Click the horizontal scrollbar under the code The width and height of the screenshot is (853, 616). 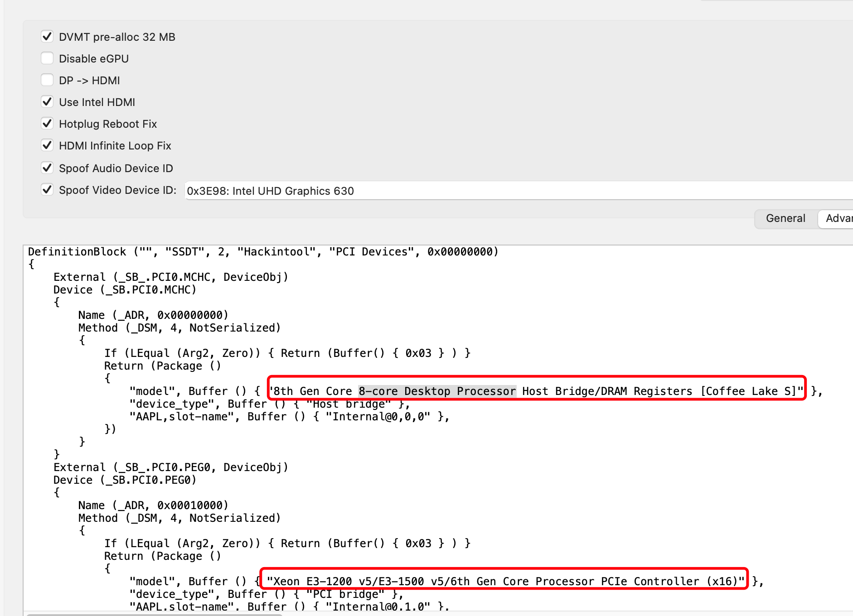[x=155, y=614]
